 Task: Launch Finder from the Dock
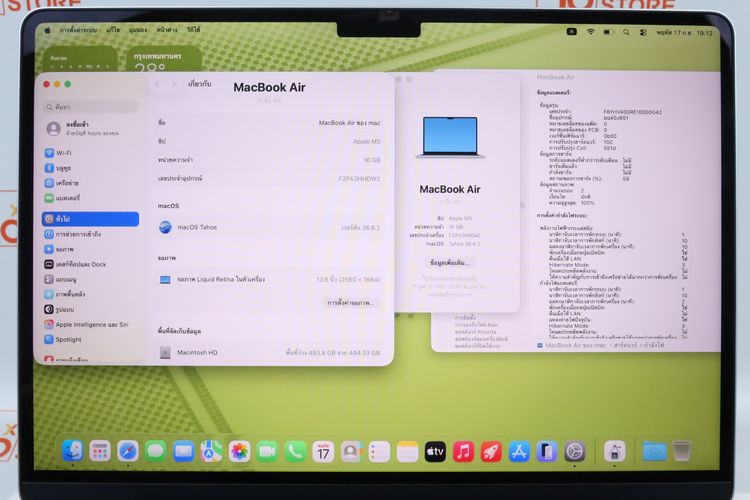click(72, 451)
